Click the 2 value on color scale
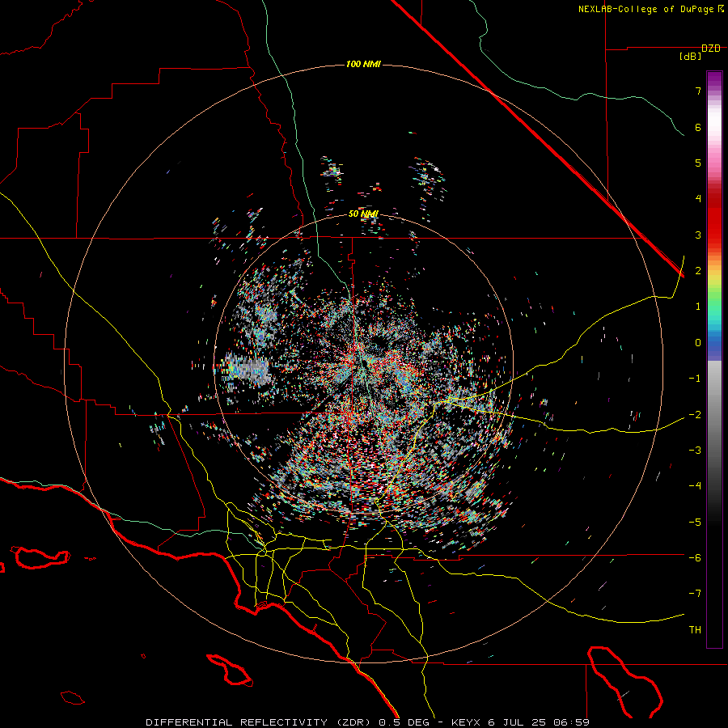This screenshot has height=728, width=728. (x=698, y=271)
